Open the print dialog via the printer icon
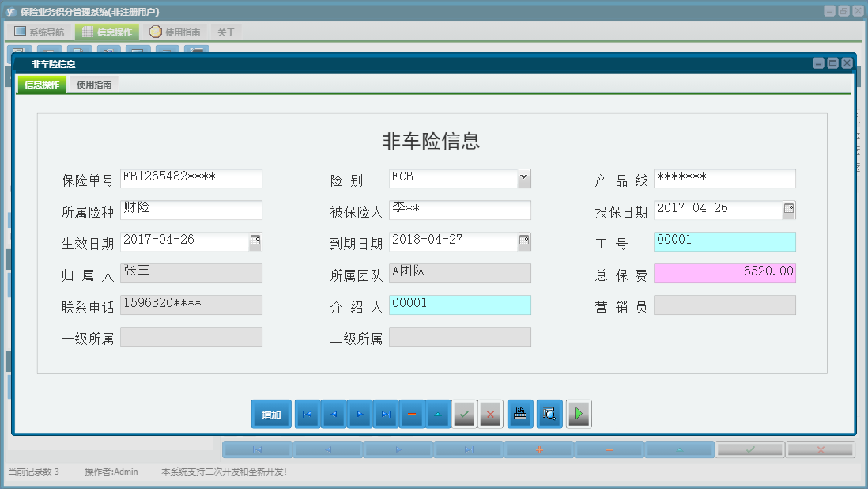 click(519, 413)
